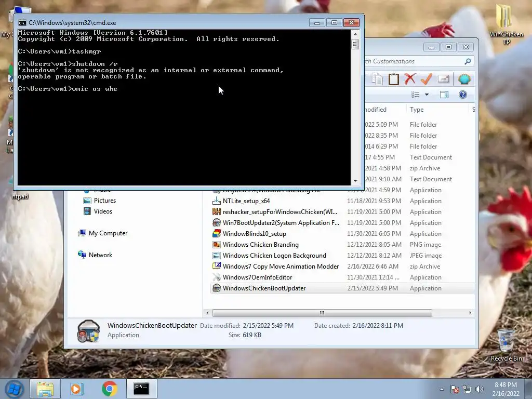Click the JPEG image type cell

click(425, 256)
